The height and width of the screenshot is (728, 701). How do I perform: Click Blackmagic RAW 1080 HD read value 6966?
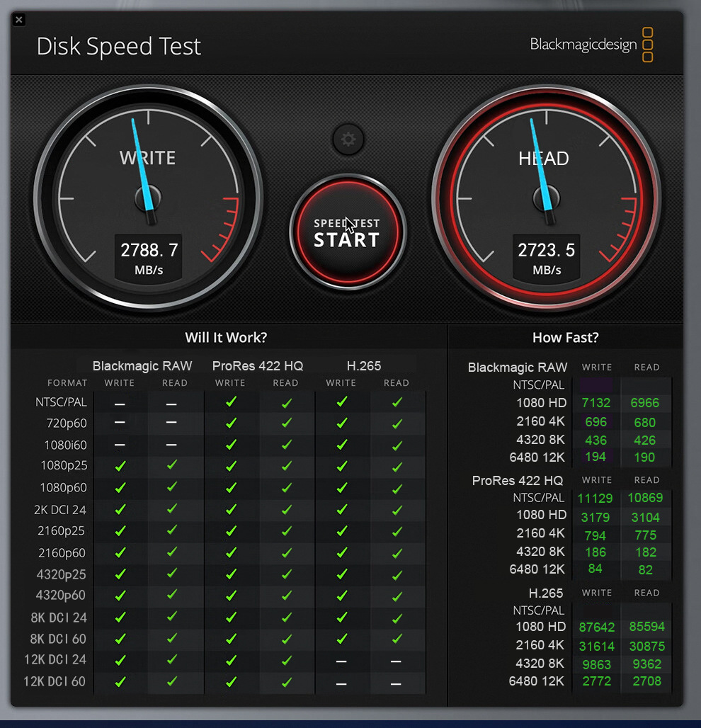point(645,403)
